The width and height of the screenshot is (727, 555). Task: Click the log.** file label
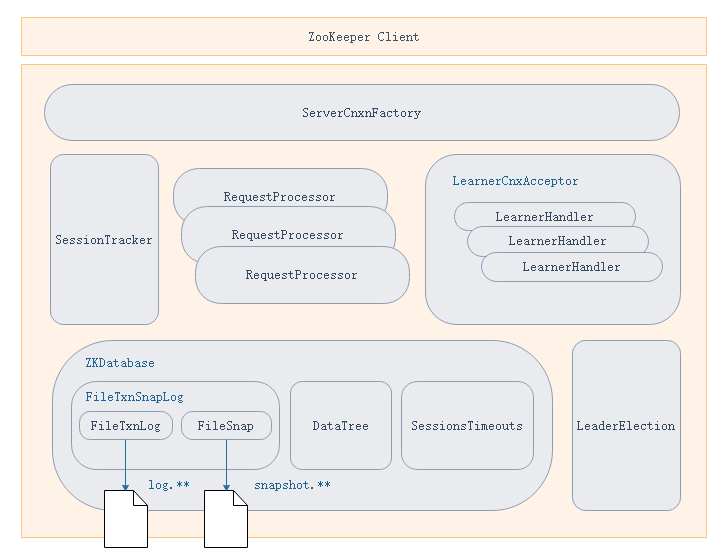[x=169, y=485]
